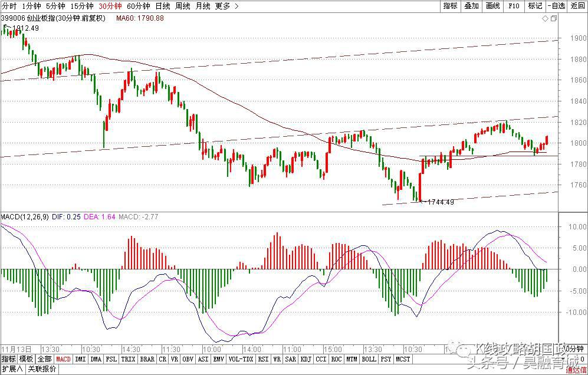The width and height of the screenshot is (588, 375).
Task: Expand the 更多 periods menu
Action: (226, 6)
